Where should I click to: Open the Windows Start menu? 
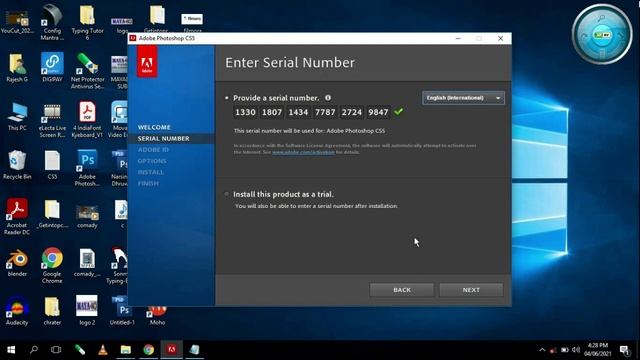tap(11, 350)
